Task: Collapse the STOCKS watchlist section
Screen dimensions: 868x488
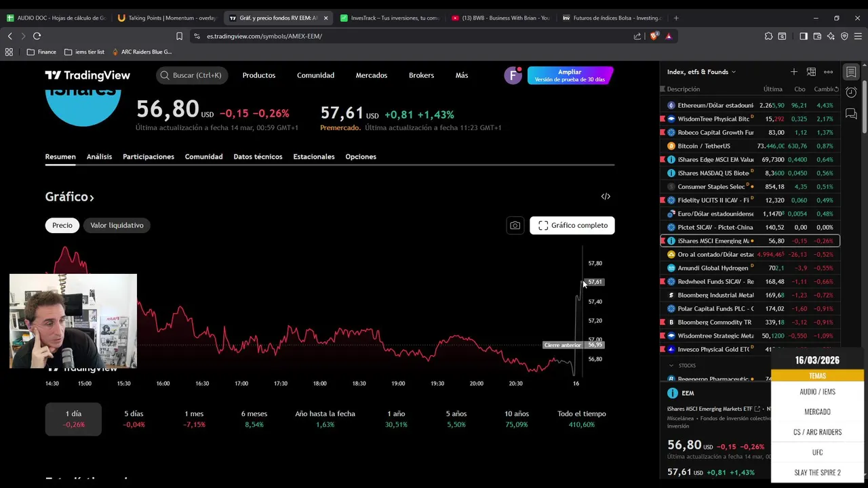Action: (671, 365)
